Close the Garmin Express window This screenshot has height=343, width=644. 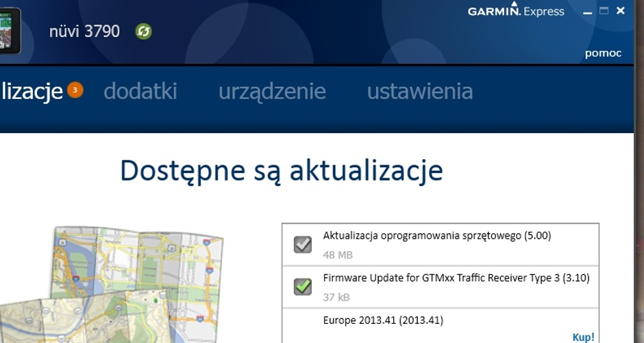621,11
